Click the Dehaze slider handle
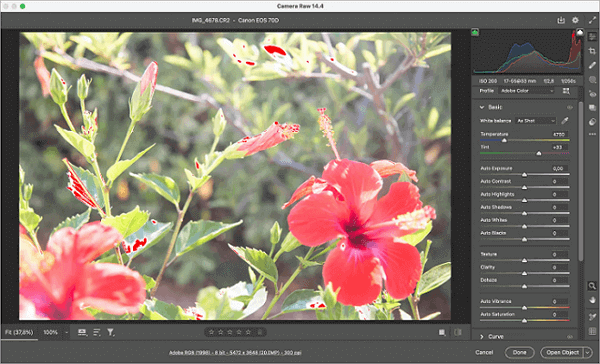600x364 pixels. [525, 286]
